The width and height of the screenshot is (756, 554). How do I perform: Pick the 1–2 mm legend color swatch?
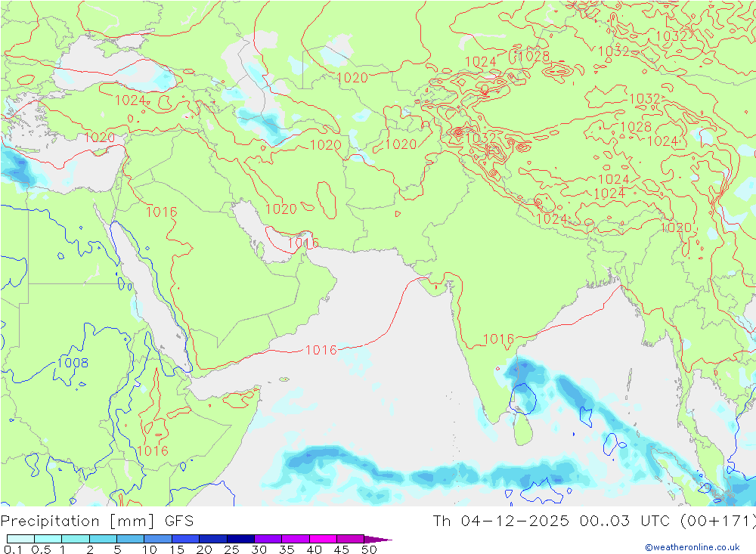76,539
